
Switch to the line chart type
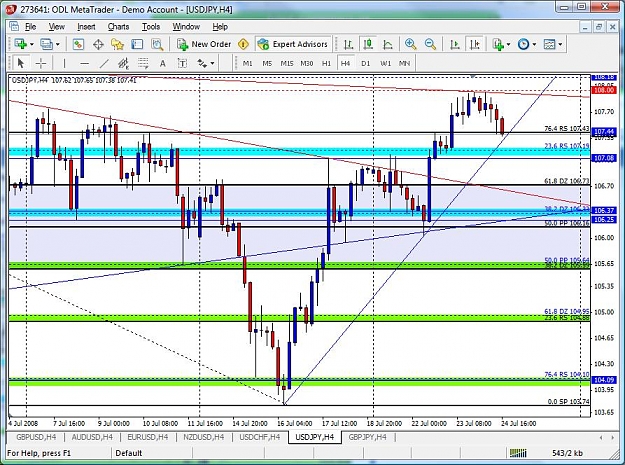tap(387, 44)
